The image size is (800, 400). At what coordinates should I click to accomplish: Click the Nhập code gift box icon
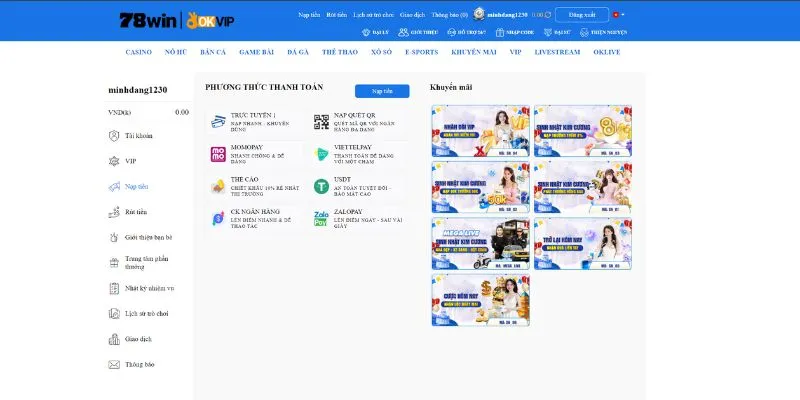click(499, 32)
